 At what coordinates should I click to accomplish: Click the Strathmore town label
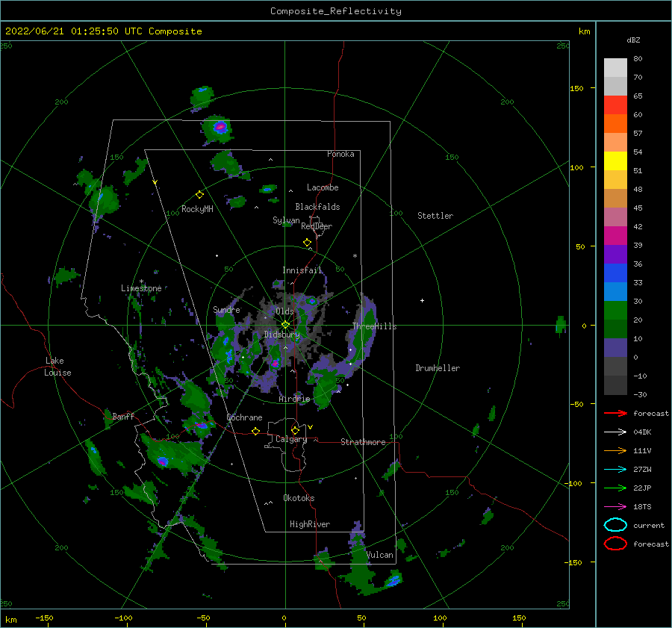(x=363, y=442)
